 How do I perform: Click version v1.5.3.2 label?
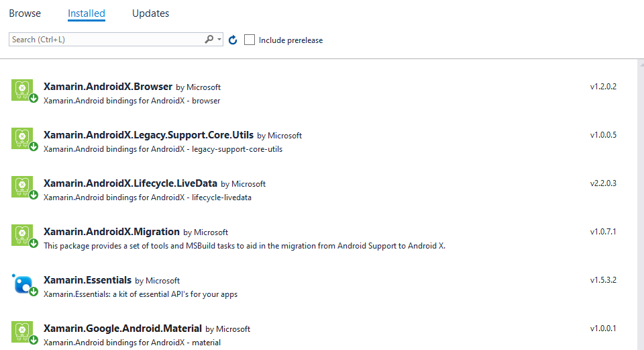coord(603,280)
